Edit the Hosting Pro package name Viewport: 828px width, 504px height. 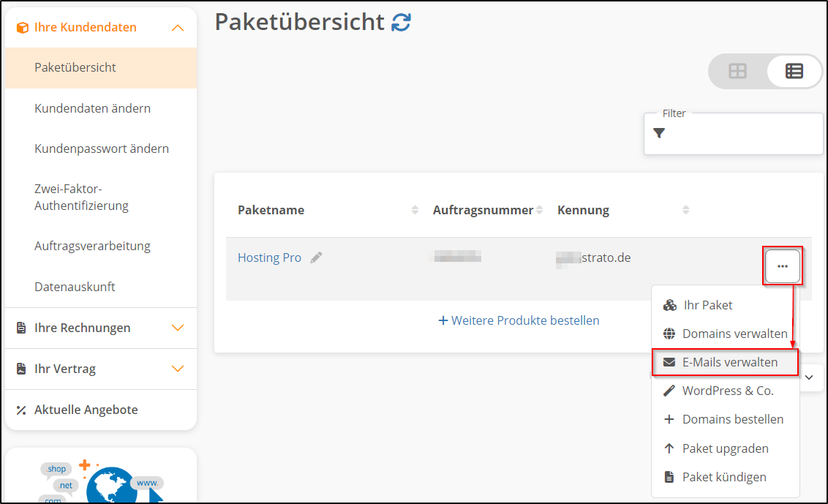317,257
